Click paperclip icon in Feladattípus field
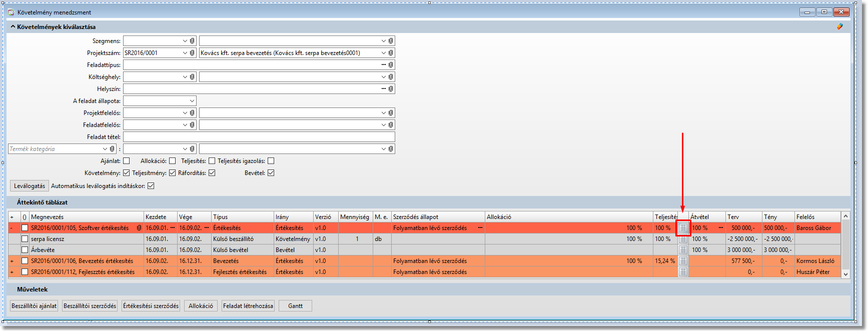Screen dimensions: 868x332 (x=391, y=65)
